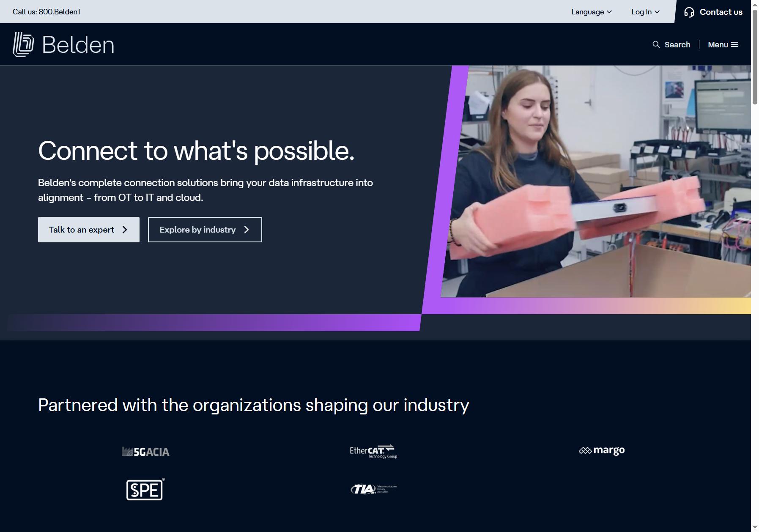Expand the Log In dropdown

[645, 12]
